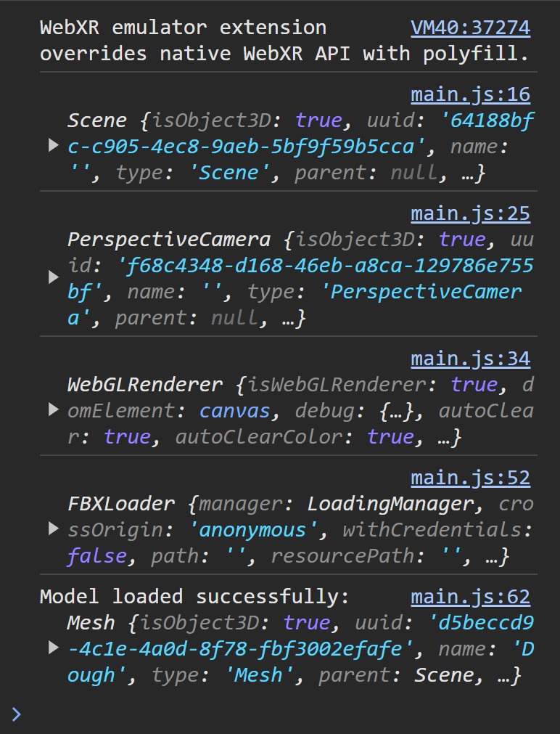
Task: Click the PerspectiveCamera class name text
Action: pyautogui.click(x=169, y=240)
